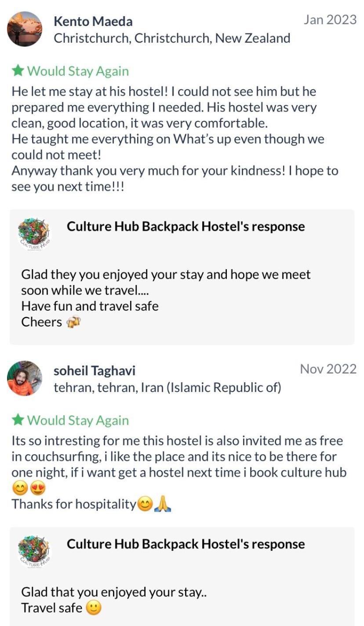Viewport: 364px width, 626px height.
Task: Select the Would Stay Again label on Kento's review
Action: pos(78,71)
